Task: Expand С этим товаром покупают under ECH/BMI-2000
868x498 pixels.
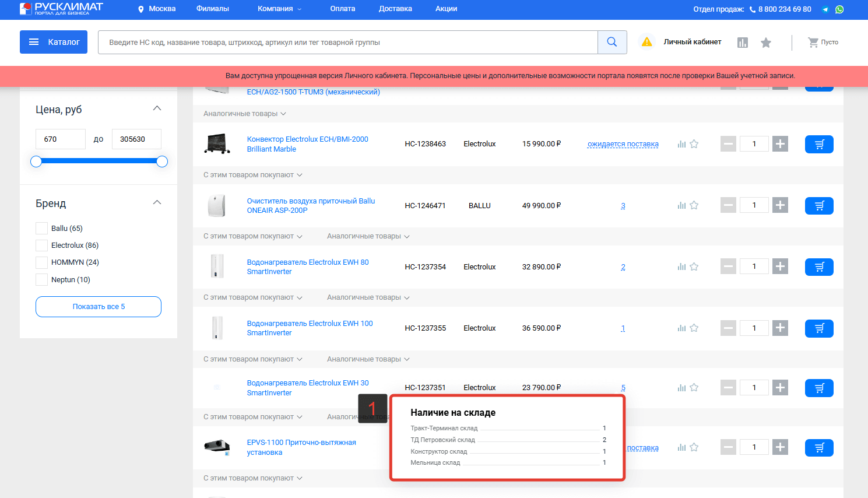Action: point(253,175)
